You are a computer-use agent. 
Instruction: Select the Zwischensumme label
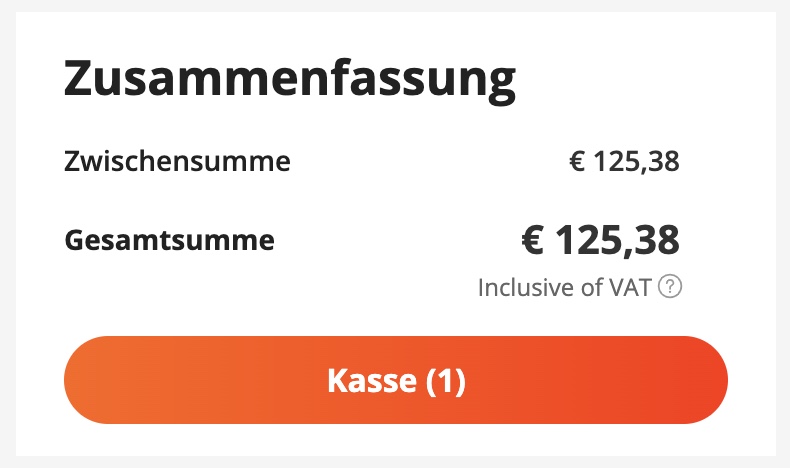[177, 160]
